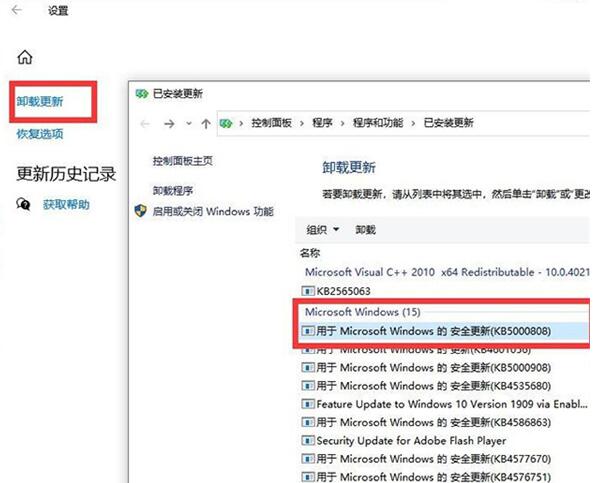Click the icon beside KB4576751 entry
Screen dimensions: 595x483
pyautogui.click(x=308, y=477)
